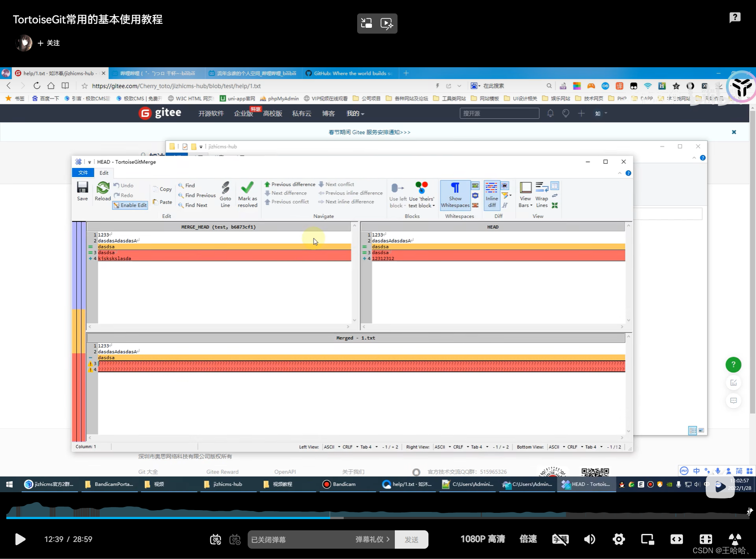Open gitee 开源软件 menu item
Screen dimensions: 756x559
click(211, 113)
